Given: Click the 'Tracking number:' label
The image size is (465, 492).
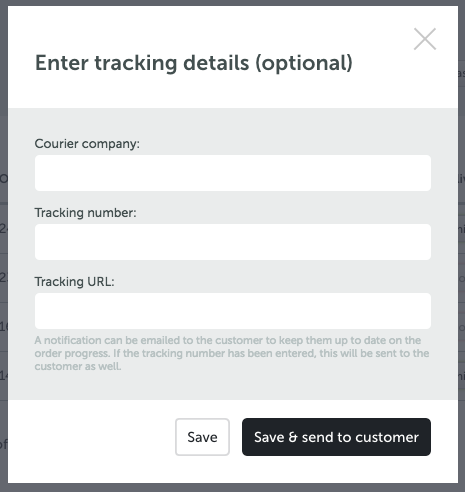Looking at the screenshot, I should click(85, 213).
